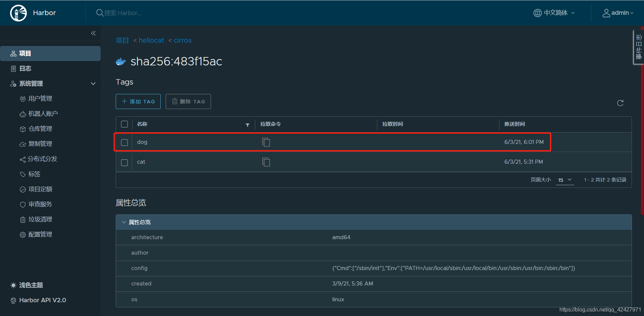
Task: Toggle the select-all tags checkbox
Action: pyautogui.click(x=124, y=124)
